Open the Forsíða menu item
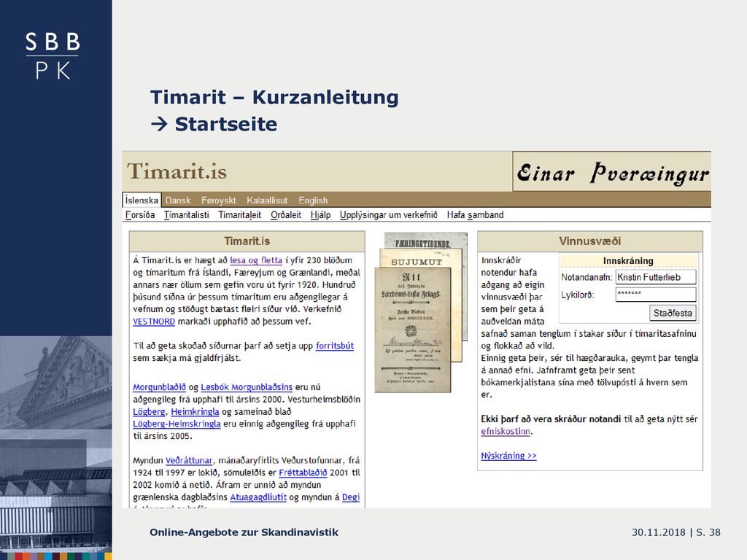This screenshot has width=747, height=560. (140, 215)
